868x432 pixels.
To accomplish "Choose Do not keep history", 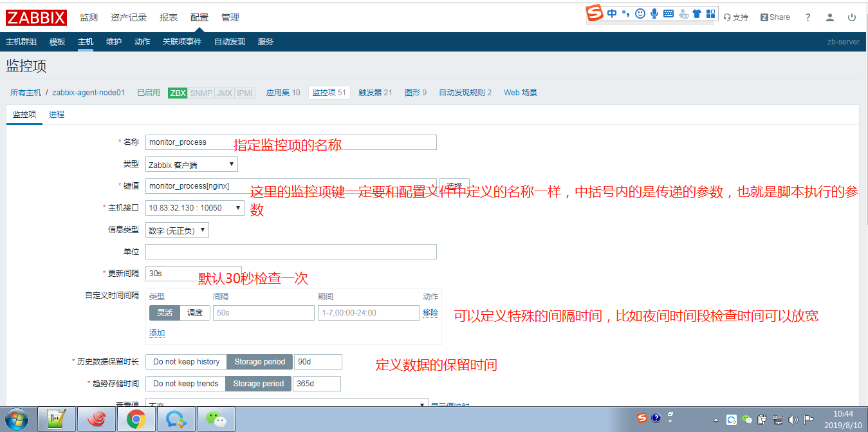I will (x=186, y=361).
